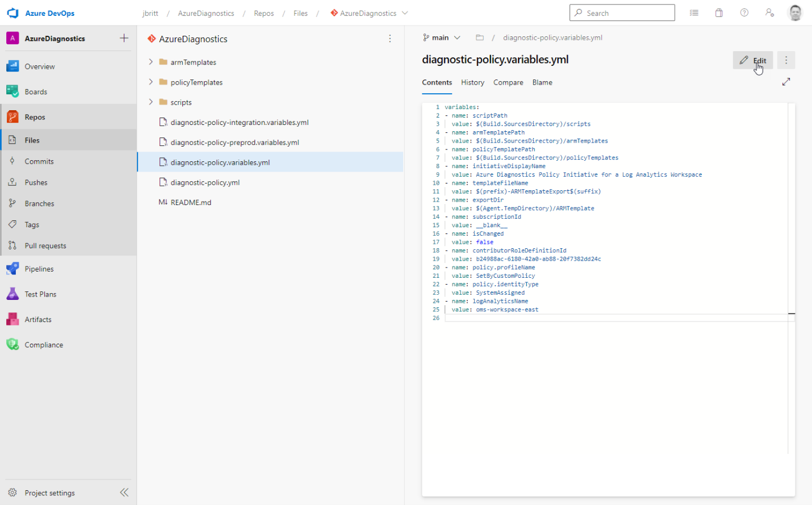The height and width of the screenshot is (505, 812).
Task: Open Test Plans in the sidebar
Action: 68,294
